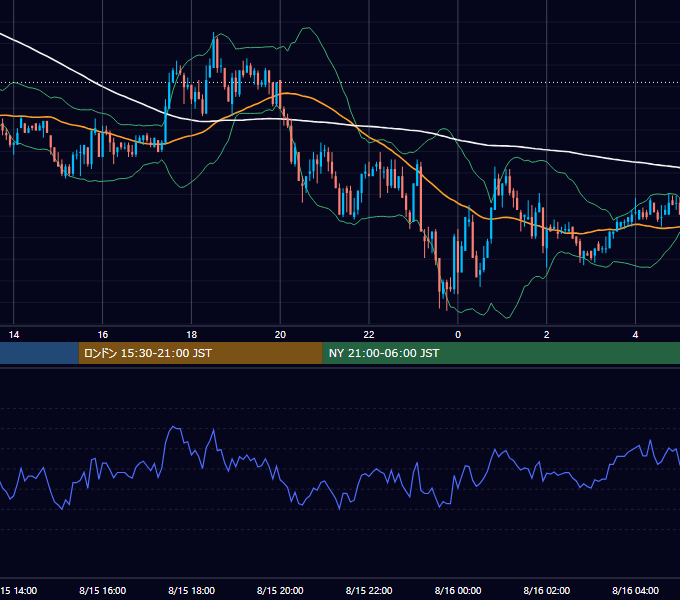Select the NY 21:00-06:00 JST session bar

click(501, 353)
